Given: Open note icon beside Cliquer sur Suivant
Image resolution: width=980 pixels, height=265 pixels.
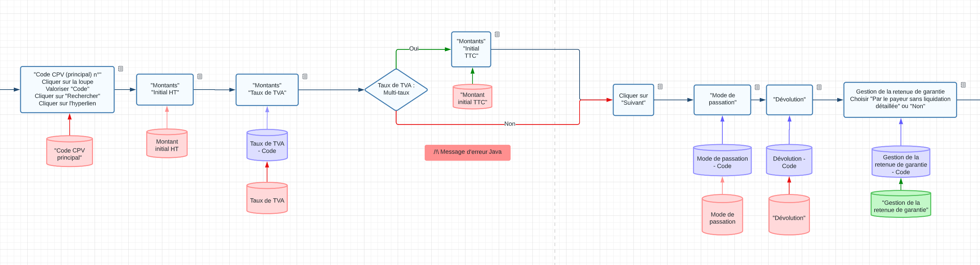Looking at the screenshot, I should [660, 87].
